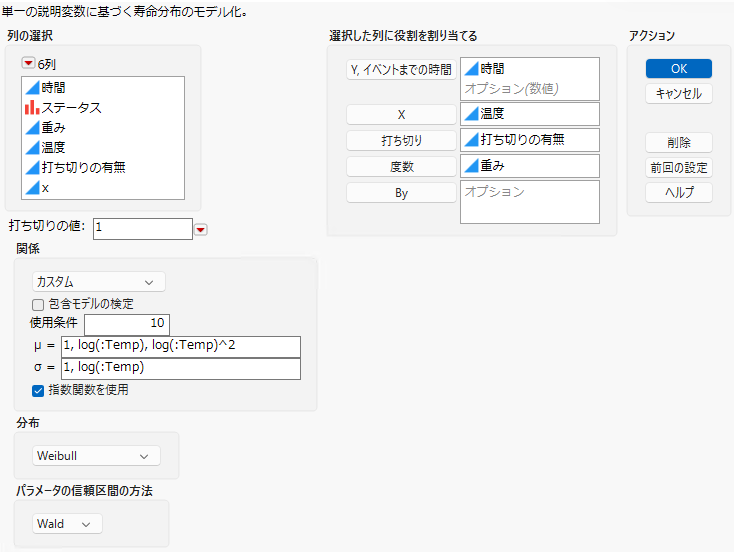This screenshot has width=734, height=552.
Task: Click the empty By オプション box
Action: click(x=529, y=202)
